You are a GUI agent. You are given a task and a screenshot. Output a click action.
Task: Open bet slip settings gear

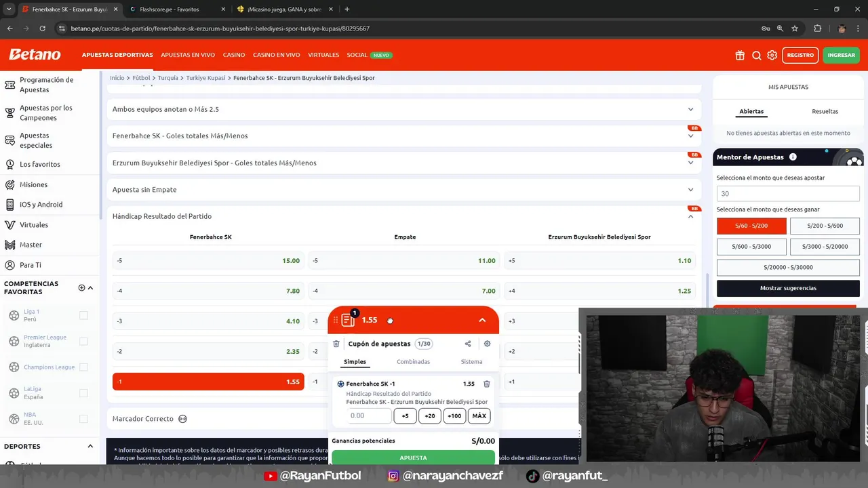coord(487,344)
